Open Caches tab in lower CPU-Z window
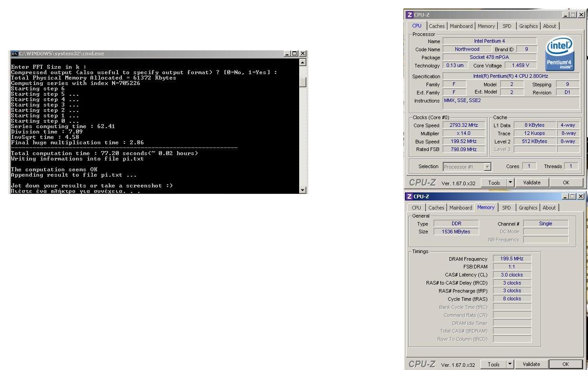588x370 pixels. coord(436,208)
